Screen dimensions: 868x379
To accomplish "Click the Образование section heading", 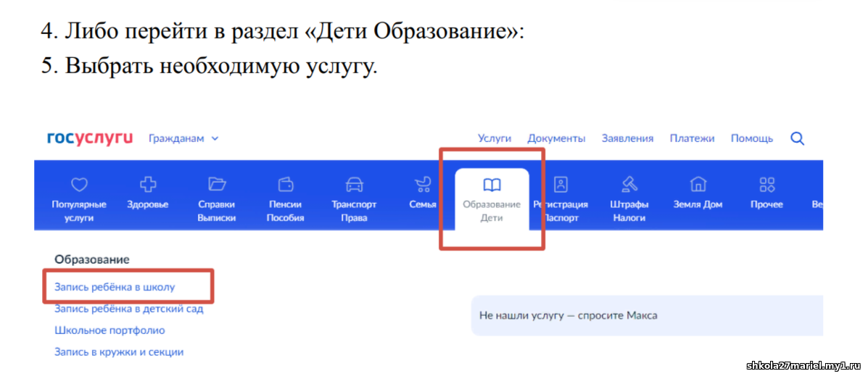I will tap(92, 259).
